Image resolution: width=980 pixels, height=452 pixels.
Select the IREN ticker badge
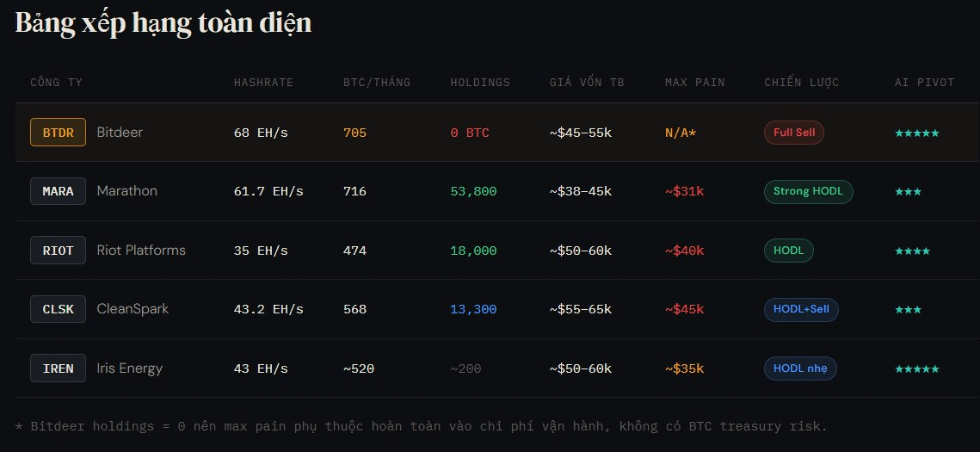coord(58,368)
